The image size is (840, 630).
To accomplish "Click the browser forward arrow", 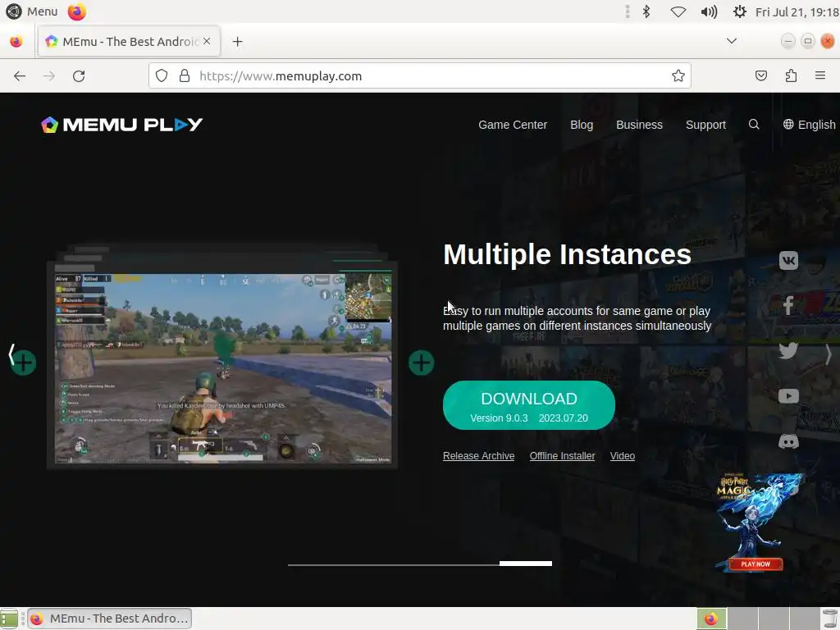I will pos(49,76).
